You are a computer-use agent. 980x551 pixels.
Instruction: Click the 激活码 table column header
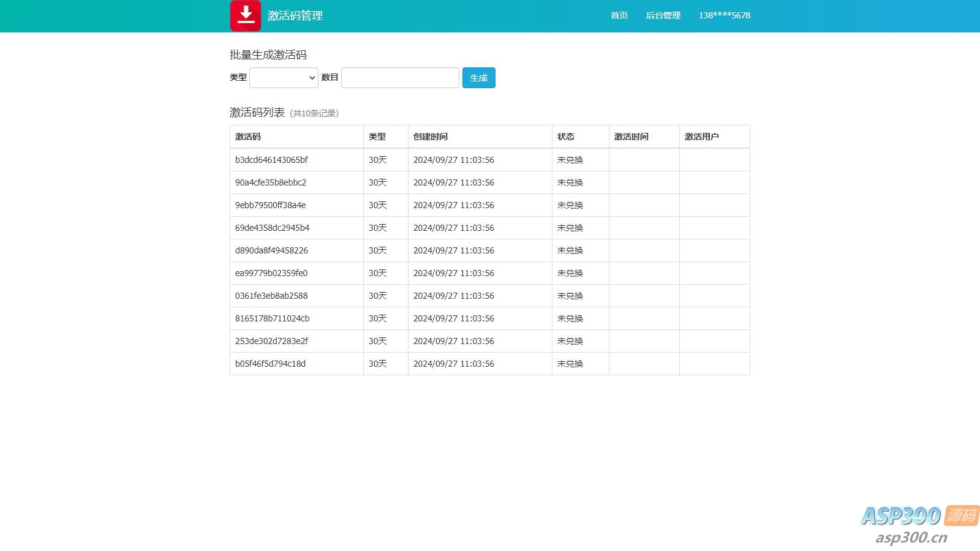247,137
